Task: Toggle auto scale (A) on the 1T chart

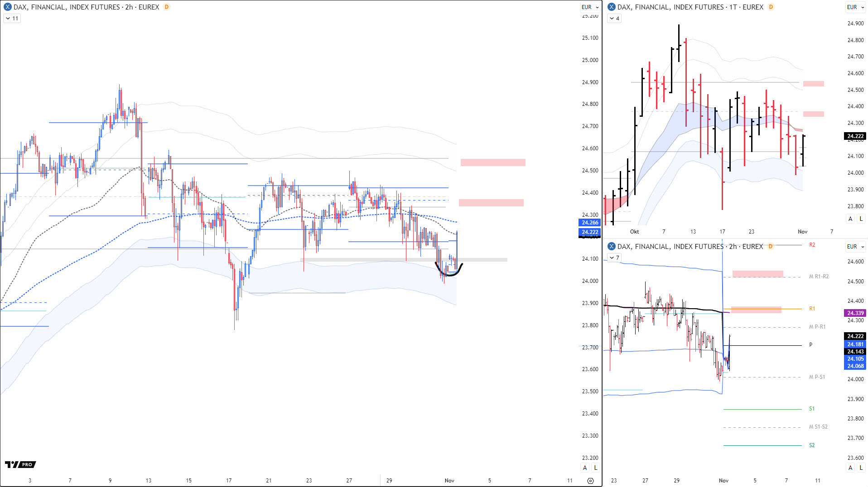Action: coord(850,219)
